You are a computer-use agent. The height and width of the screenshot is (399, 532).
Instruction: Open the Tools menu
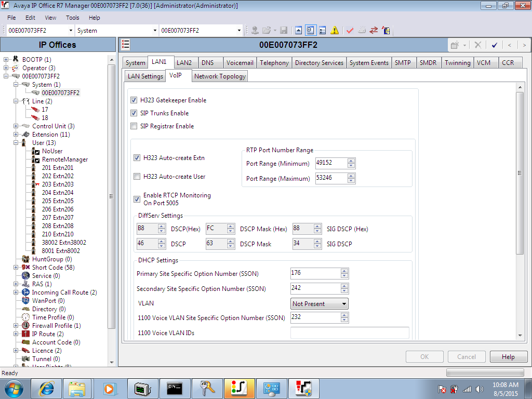pos(72,18)
